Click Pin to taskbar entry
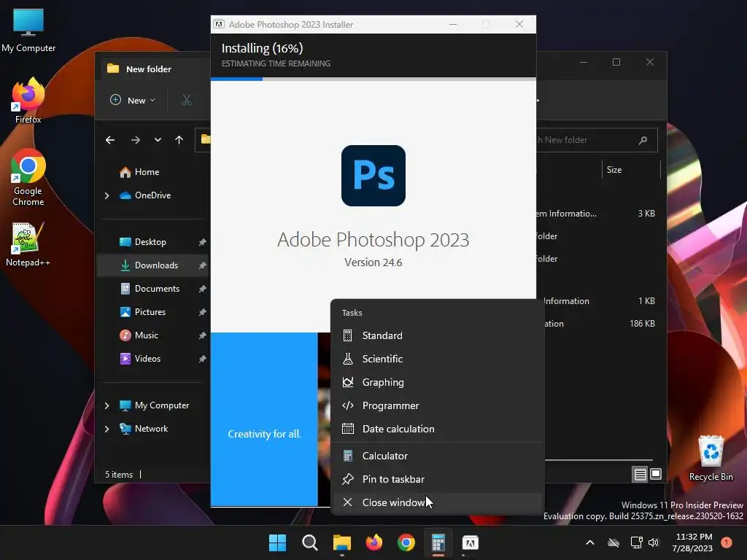This screenshot has height=560, width=747. (436, 480)
